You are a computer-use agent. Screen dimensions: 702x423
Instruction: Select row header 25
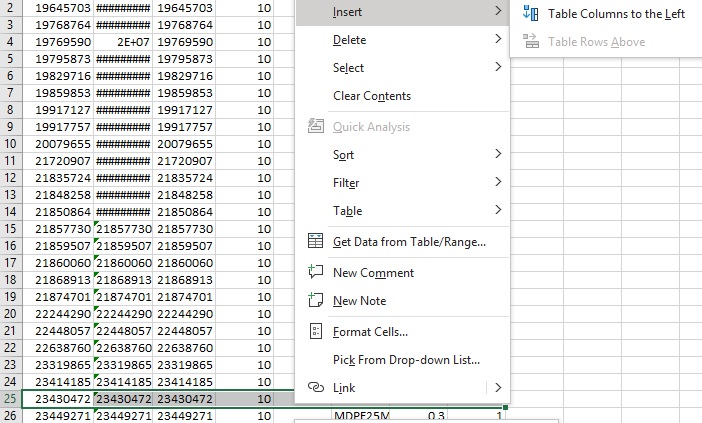tap(10, 399)
